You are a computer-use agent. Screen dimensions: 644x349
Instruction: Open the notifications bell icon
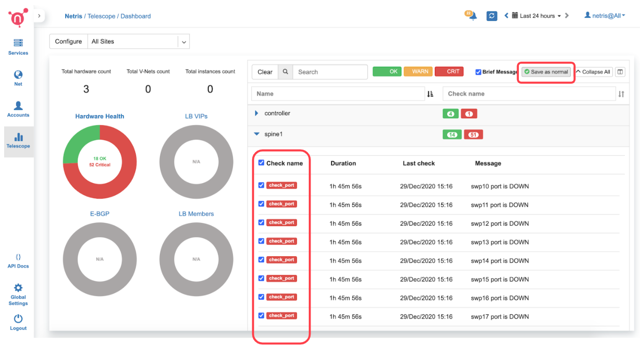(472, 16)
